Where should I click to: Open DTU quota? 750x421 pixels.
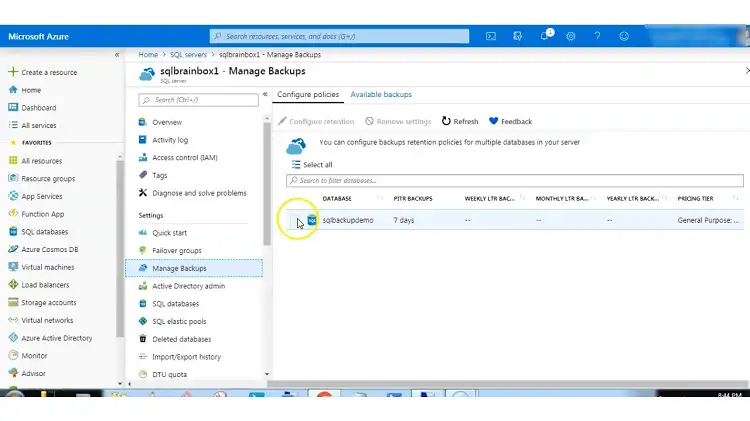[x=163, y=374]
